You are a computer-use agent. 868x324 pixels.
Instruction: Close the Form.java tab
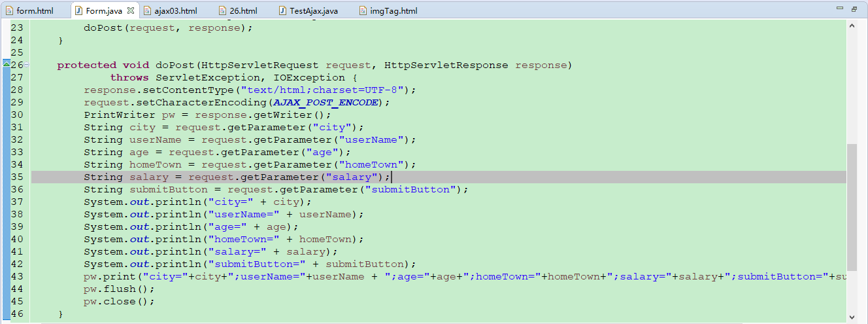[131, 10]
